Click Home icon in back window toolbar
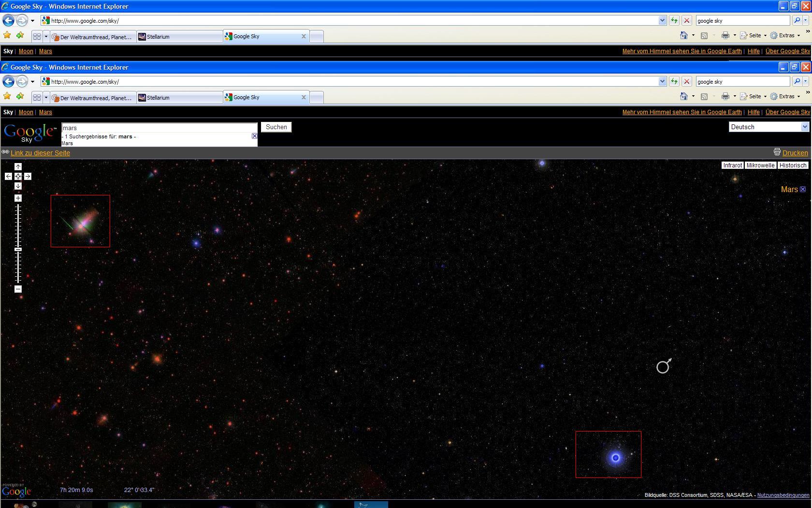The width and height of the screenshot is (812, 508). tap(684, 35)
